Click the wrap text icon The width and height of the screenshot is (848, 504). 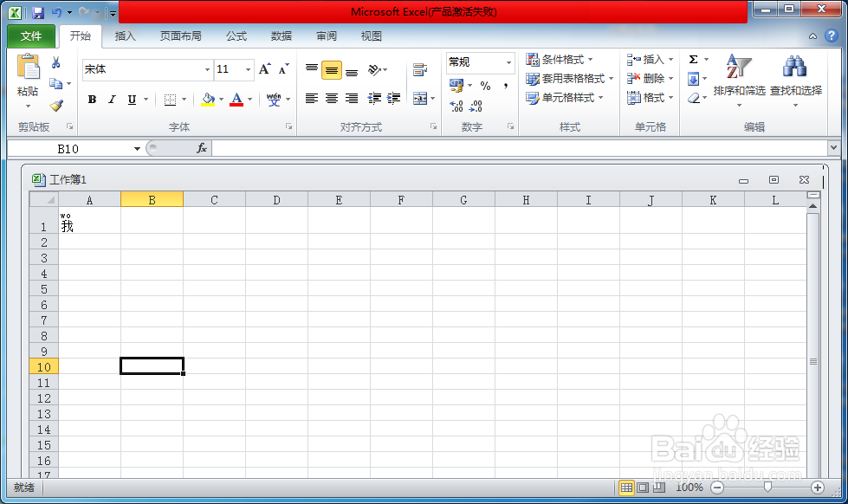point(420,69)
